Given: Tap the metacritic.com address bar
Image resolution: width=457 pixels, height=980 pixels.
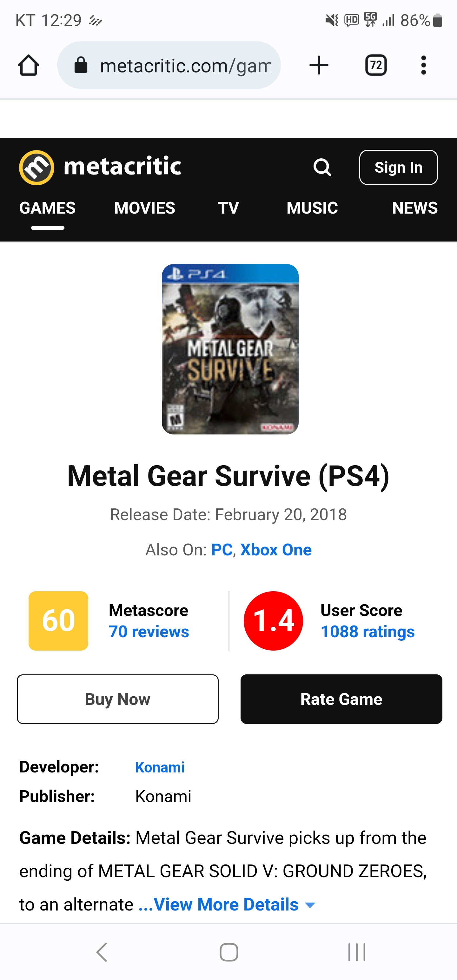Looking at the screenshot, I should point(169,65).
